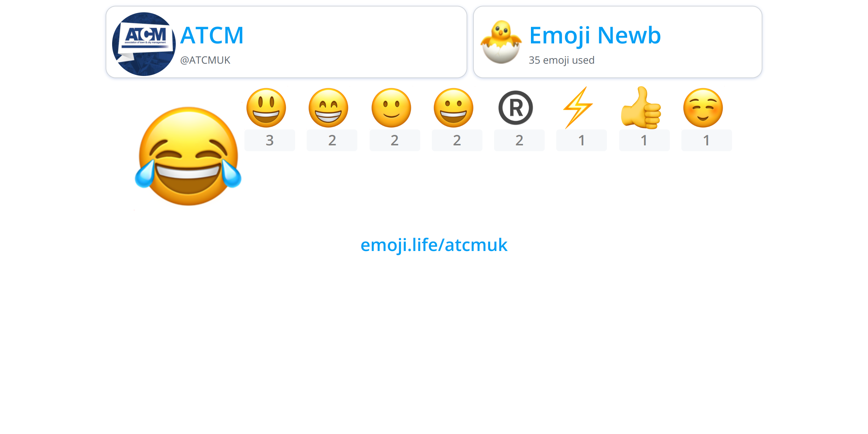This screenshot has width=868, height=434.
Task: Select the smiley emoji with open mouth
Action: [x=266, y=108]
